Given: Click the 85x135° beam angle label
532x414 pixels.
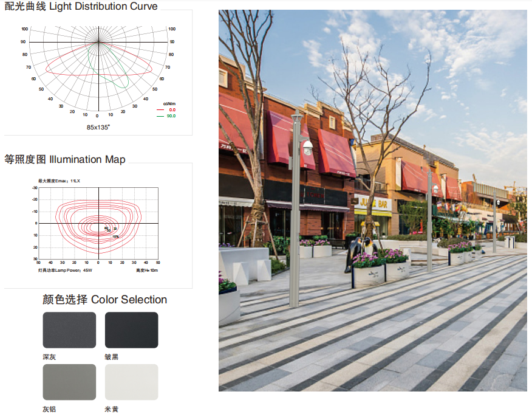Looking at the screenshot, I should pos(98,127).
